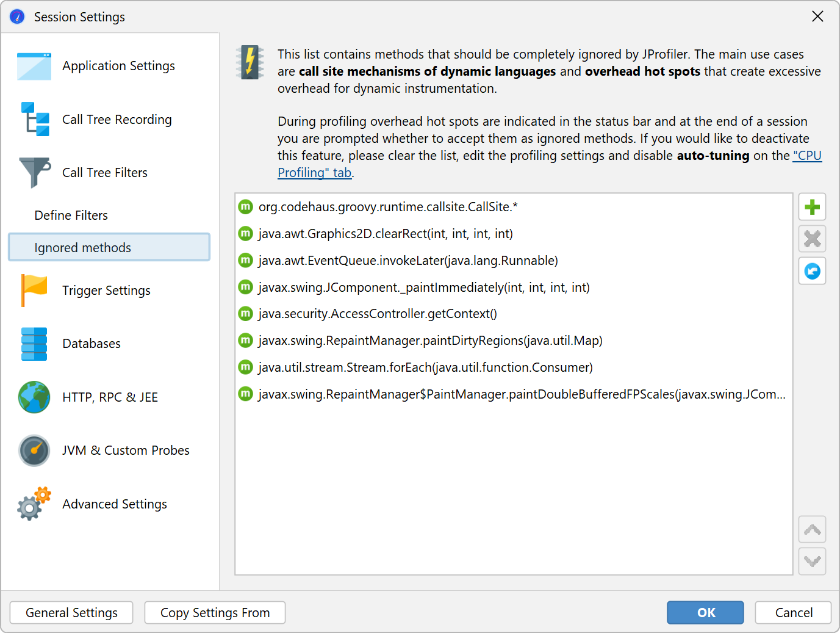840x633 pixels.
Task: Close the Session Settings window
Action: 817,16
